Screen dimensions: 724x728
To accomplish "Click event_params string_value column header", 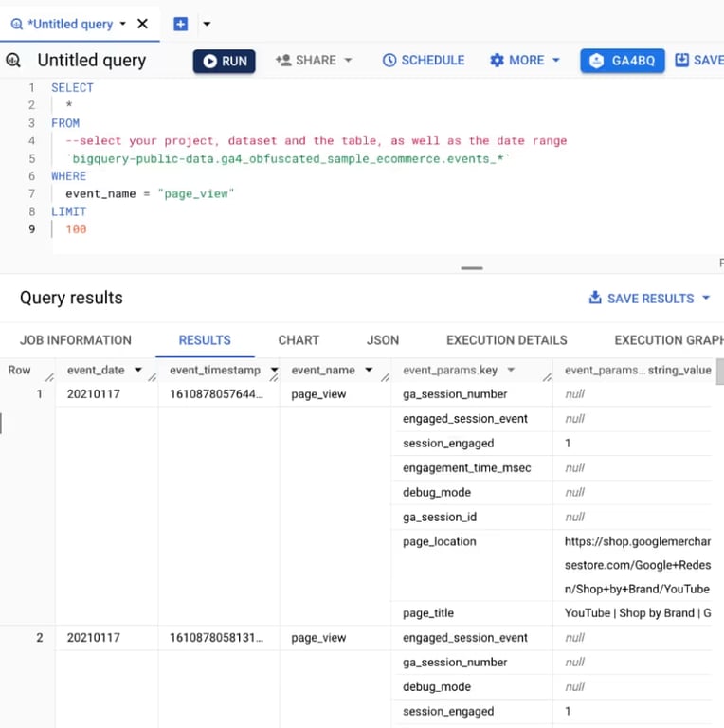I will tap(638, 370).
